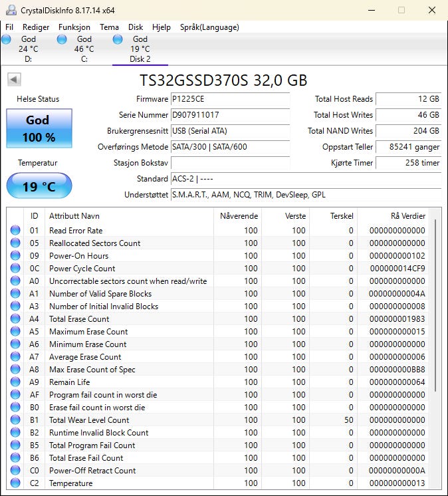The image size is (448, 496).
Task: Click status orb for Read Error Rate
Action: point(15,231)
